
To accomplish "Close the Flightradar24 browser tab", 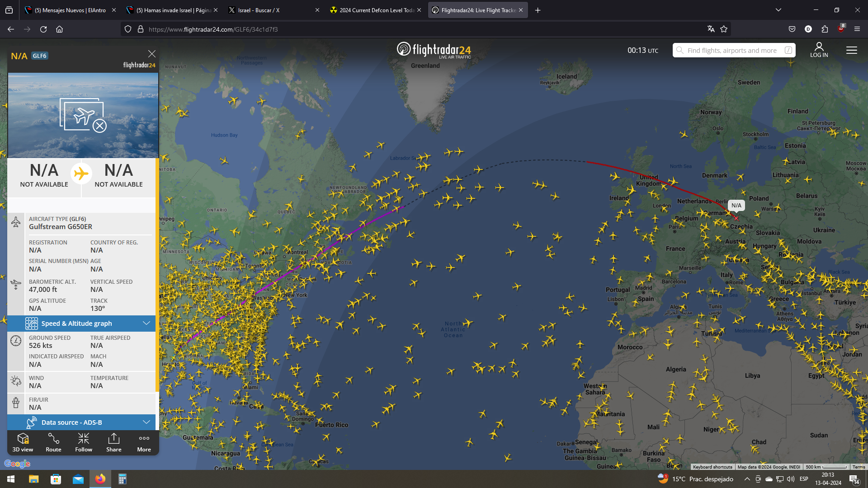I will [521, 10].
